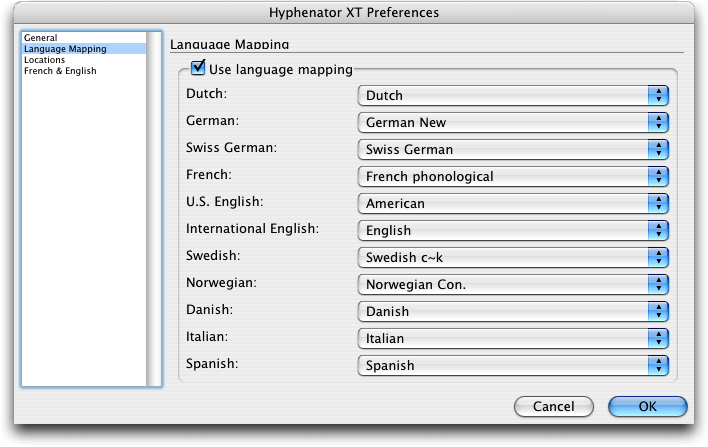
Task: Click the Spanish: row label
Action: point(212,363)
